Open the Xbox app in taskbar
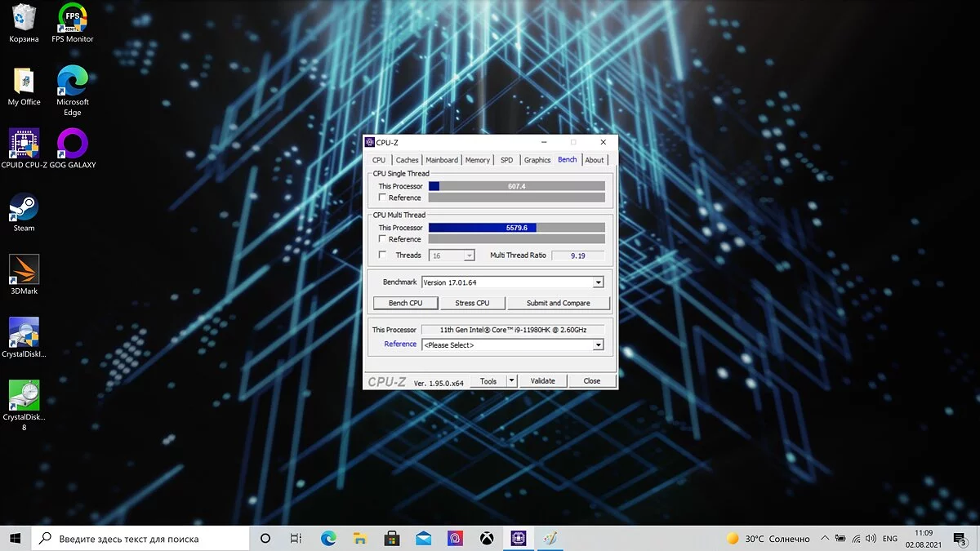 487,539
